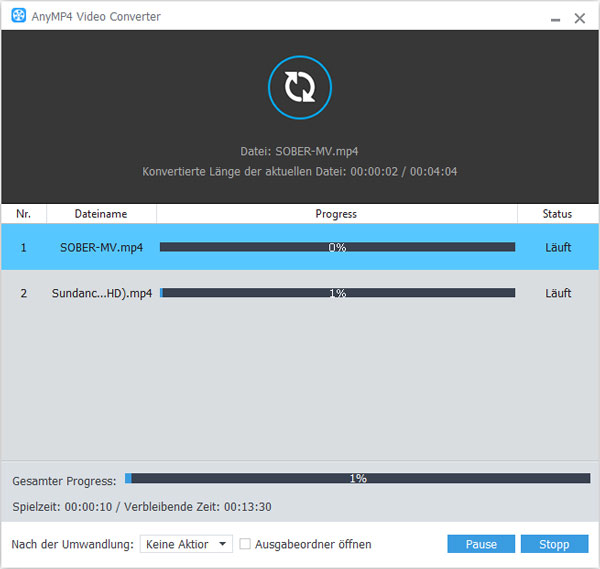Click the second file's 1% progress bar
Image resolution: width=600 pixels, height=569 pixels.
click(x=337, y=293)
